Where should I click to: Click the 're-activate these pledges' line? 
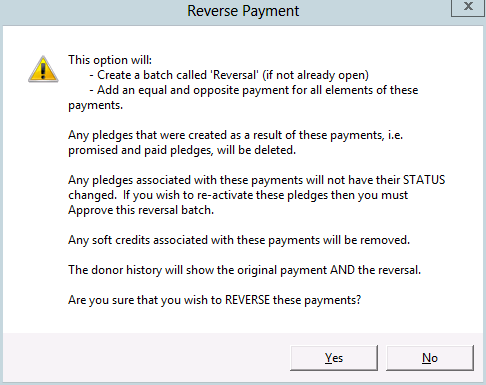pos(238,195)
